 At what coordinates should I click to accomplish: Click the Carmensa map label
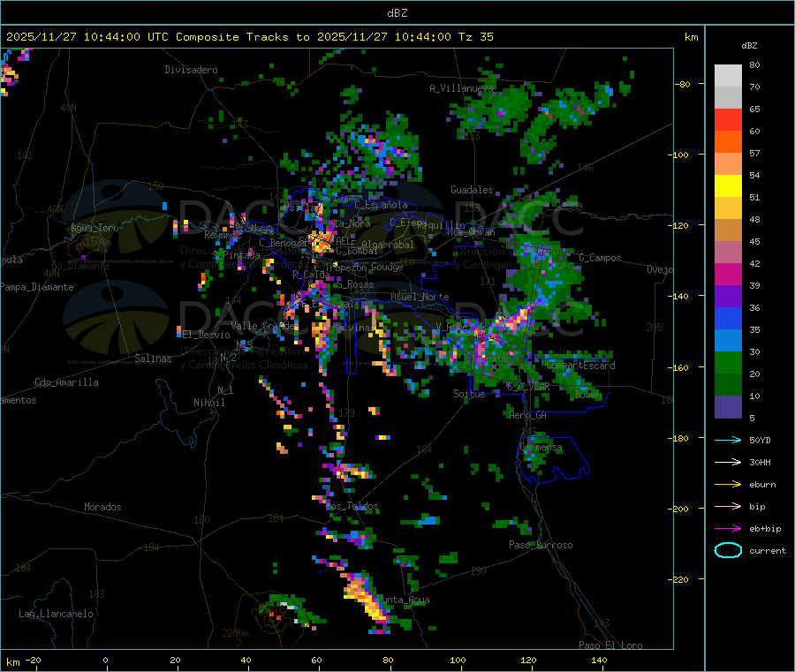point(541,448)
